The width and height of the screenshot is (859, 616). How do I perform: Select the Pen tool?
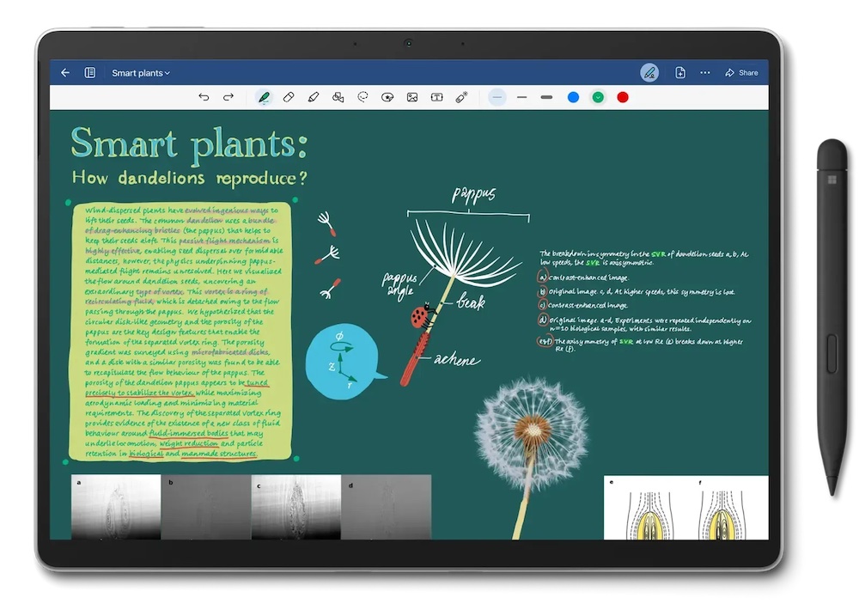click(x=264, y=96)
